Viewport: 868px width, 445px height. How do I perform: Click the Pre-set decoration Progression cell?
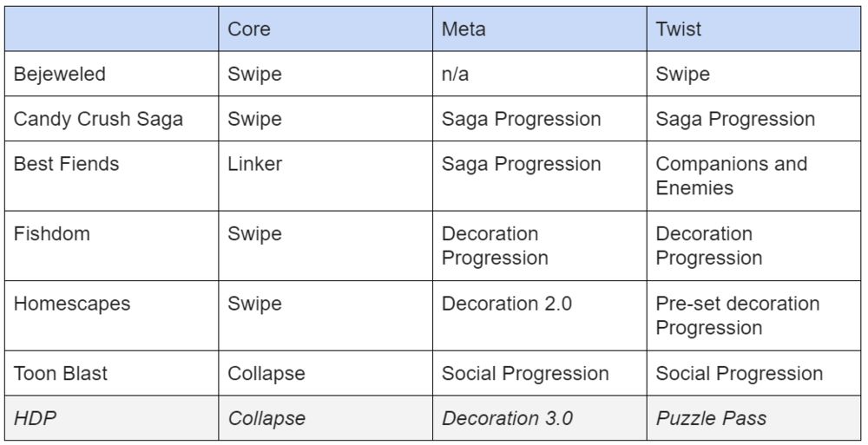tap(754, 316)
